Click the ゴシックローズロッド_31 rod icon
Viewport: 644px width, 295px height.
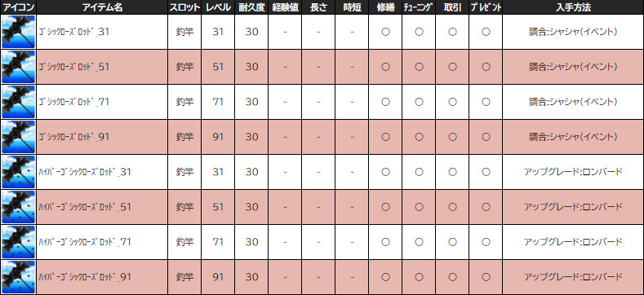pos(18,32)
